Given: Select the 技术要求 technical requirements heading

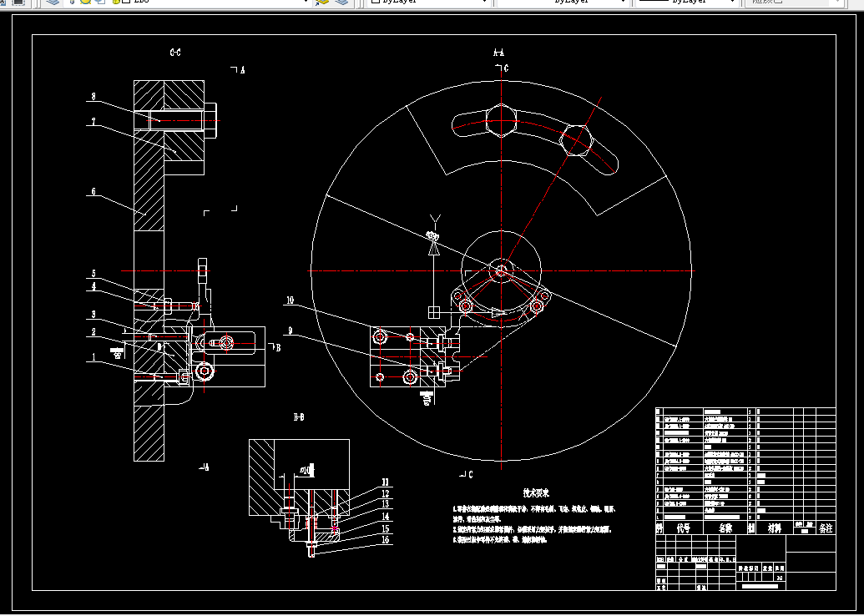Looking at the screenshot, I should click(536, 493).
